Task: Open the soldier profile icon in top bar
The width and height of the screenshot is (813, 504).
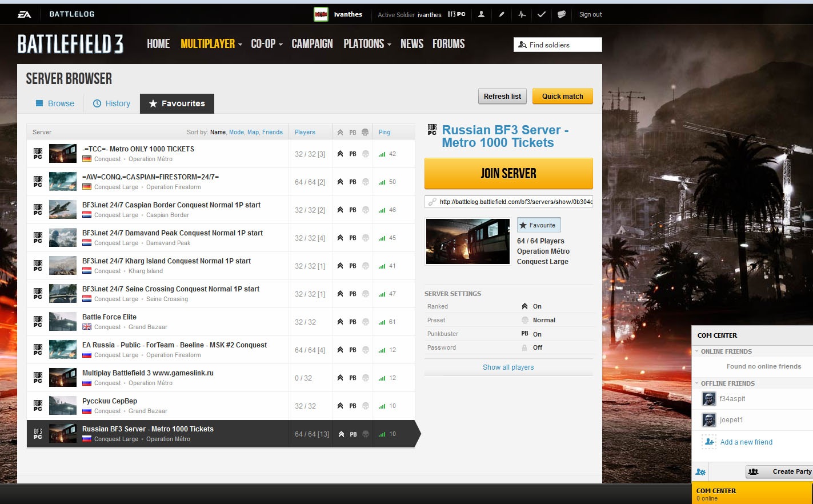Action: [x=481, y=14]
